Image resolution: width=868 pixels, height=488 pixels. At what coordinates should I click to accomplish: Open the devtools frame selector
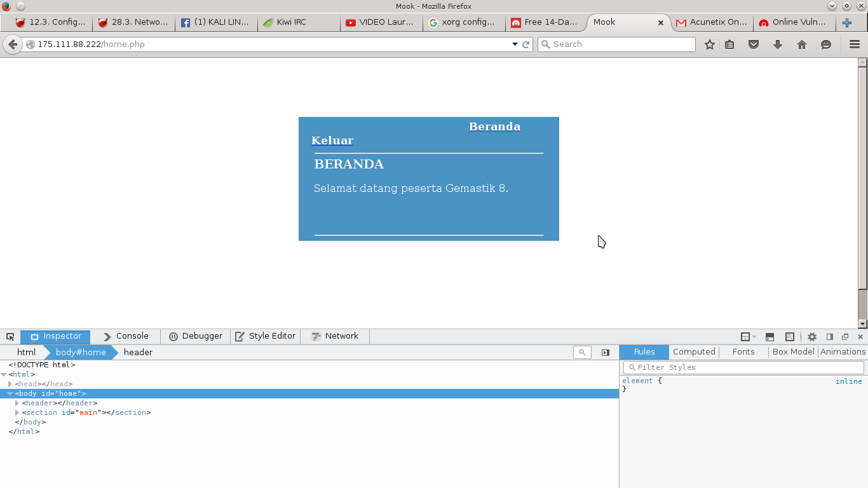click(749, 337)
